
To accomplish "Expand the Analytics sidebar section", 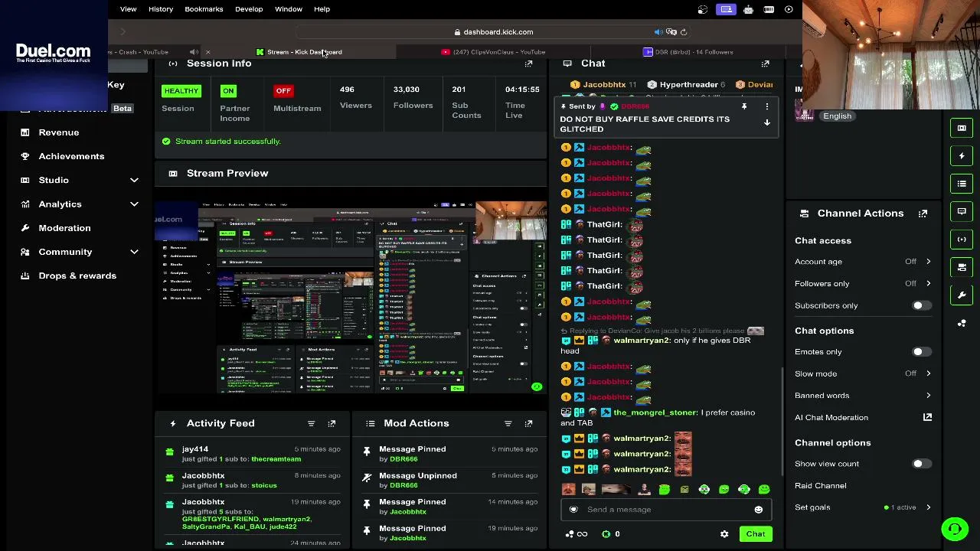I will click(x=134, y=204).
